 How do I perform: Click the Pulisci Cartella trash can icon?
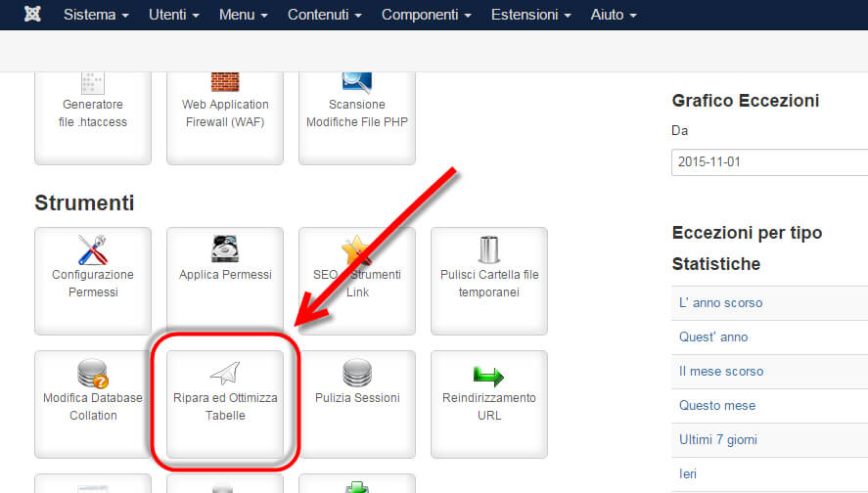pos(489,249)
